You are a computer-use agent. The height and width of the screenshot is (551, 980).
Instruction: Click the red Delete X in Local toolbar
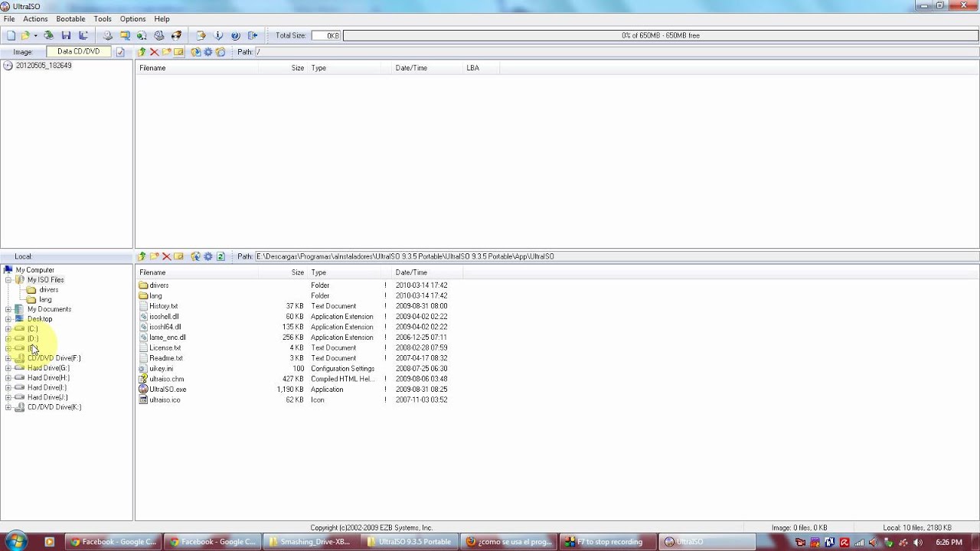(x=166, y=256)
